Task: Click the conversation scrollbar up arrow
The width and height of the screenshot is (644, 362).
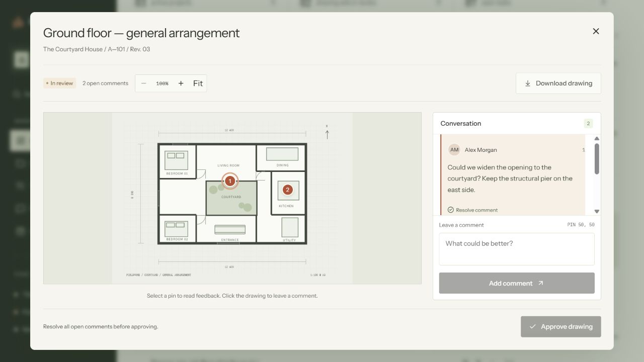Action: pyautogui.click(x=597, y=139)
